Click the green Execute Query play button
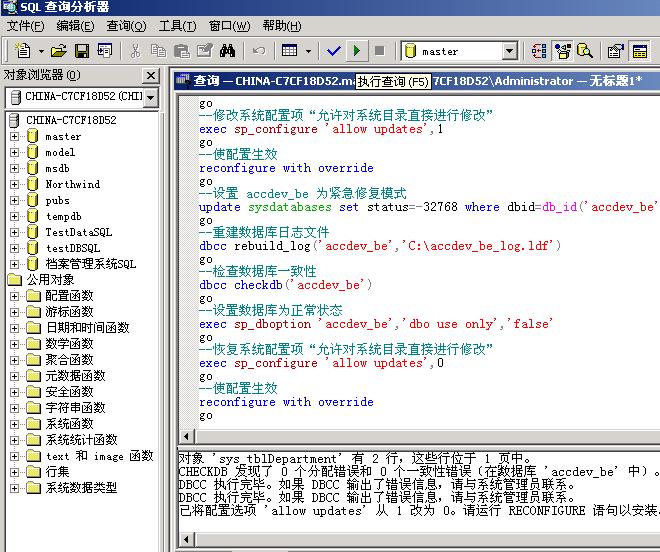This screenshot has width=660, height=552. coord(357,51)
